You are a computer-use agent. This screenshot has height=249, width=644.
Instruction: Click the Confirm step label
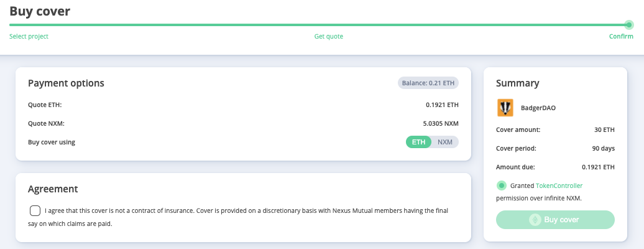click(x=621, y=36)
